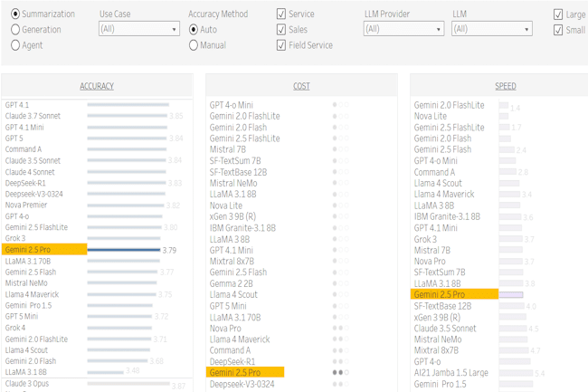Screen dimensions: 588x392
Task: Open the Use Case dropdown
Action: (139, 28)
